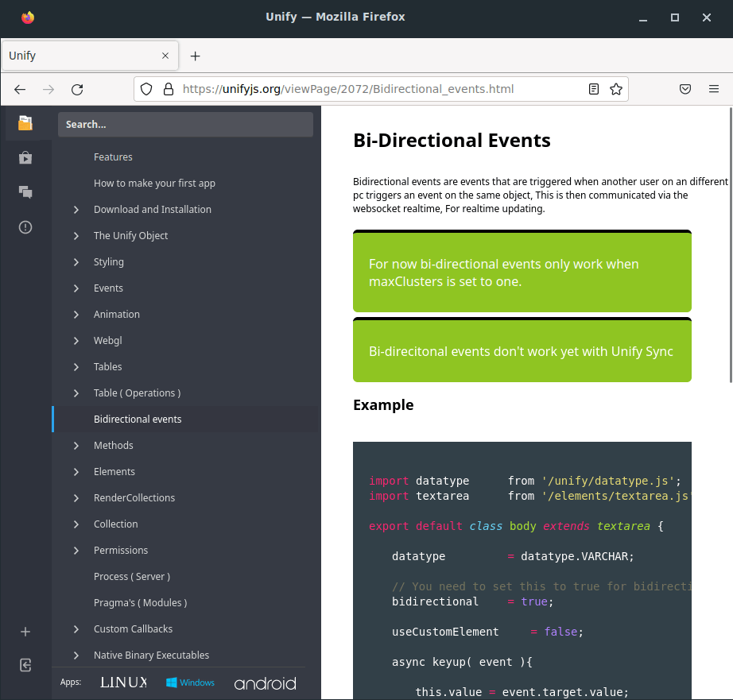Reload the page

tap(77, 89)
